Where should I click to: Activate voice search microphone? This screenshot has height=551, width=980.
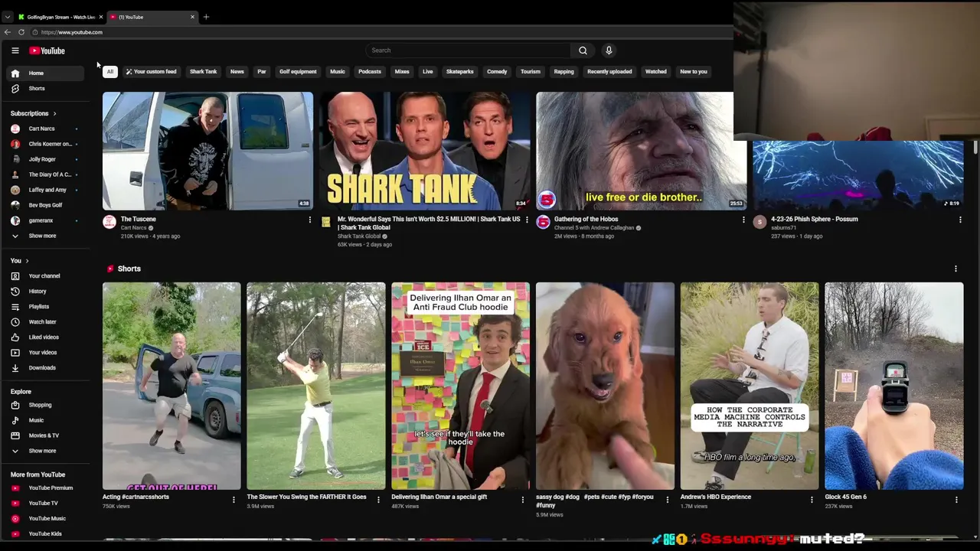(609, 51)
